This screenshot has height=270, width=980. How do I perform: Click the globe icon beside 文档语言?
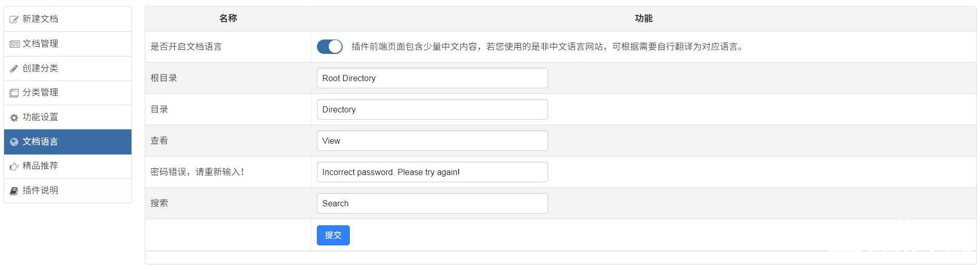[x=14, y=142]
